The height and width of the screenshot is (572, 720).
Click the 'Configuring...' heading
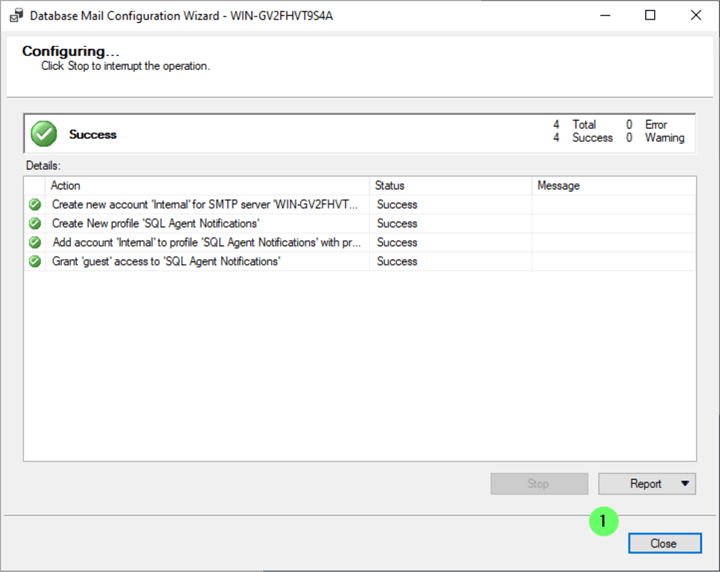(x=71, y=51)
